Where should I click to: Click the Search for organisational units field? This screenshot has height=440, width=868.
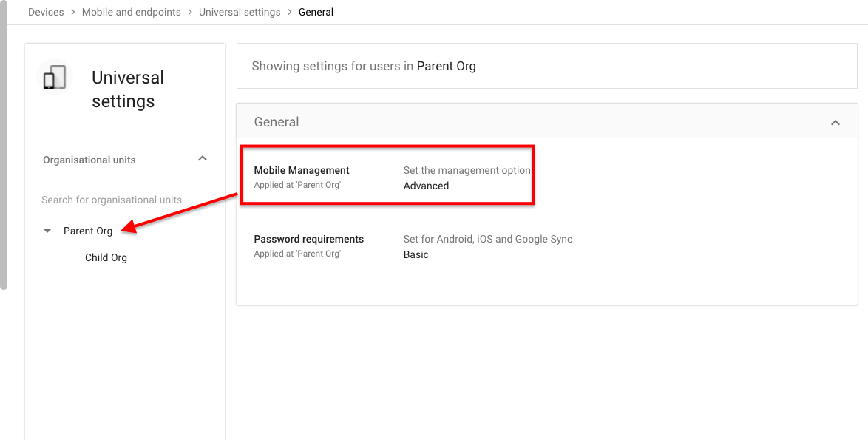click(x=124, y=200)
